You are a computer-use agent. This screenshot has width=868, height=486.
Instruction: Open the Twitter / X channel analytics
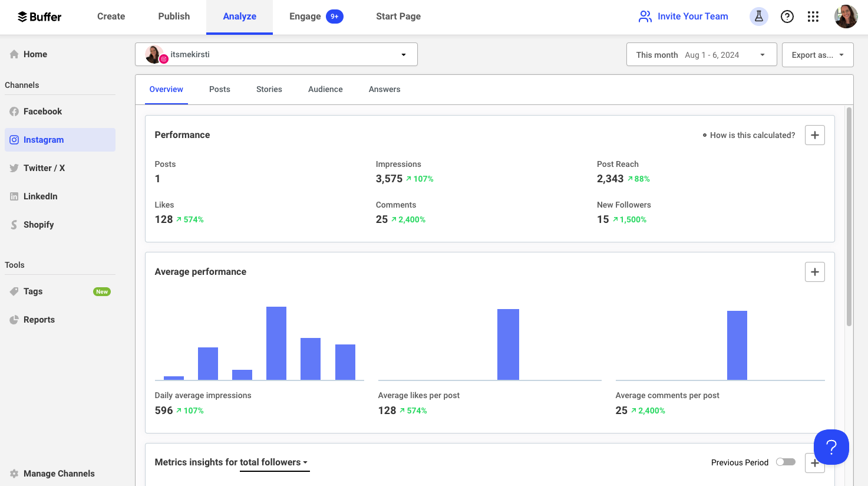[x=44, y=168]
